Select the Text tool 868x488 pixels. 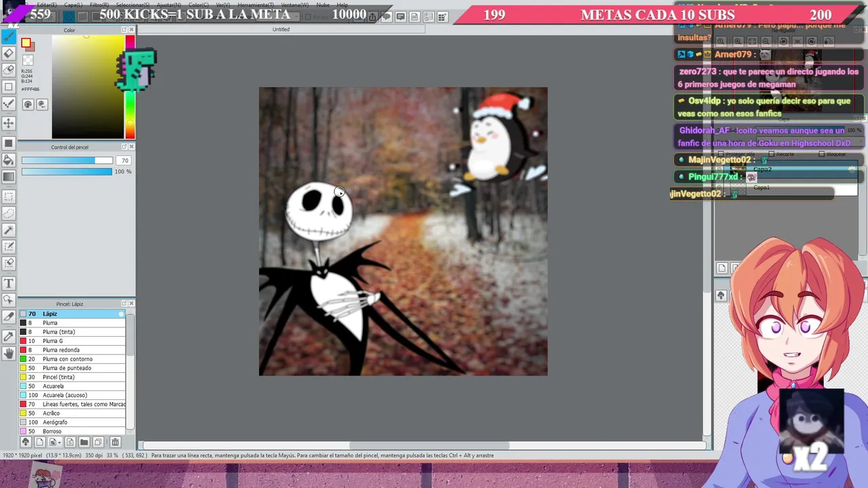click(9, 283)
